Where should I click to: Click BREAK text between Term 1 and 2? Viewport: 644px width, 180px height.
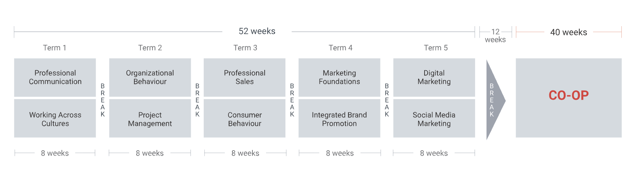(x=103, y=100)
